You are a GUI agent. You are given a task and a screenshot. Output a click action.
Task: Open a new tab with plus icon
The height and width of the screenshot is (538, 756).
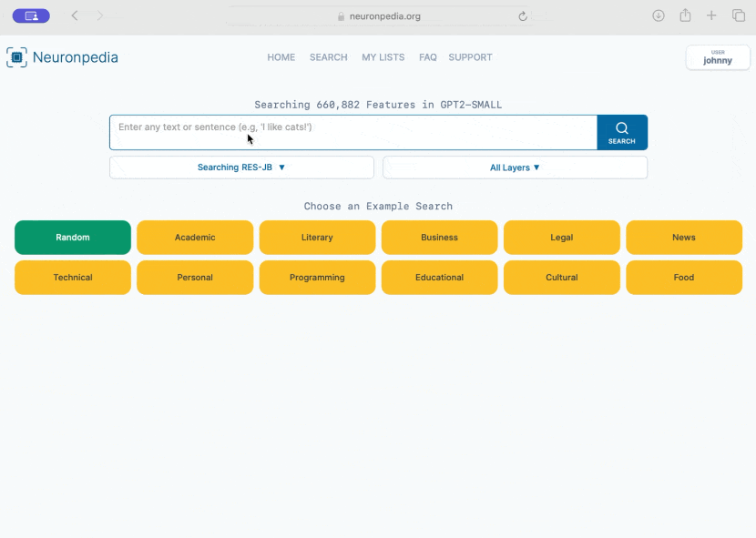click(x=711, y=15)
